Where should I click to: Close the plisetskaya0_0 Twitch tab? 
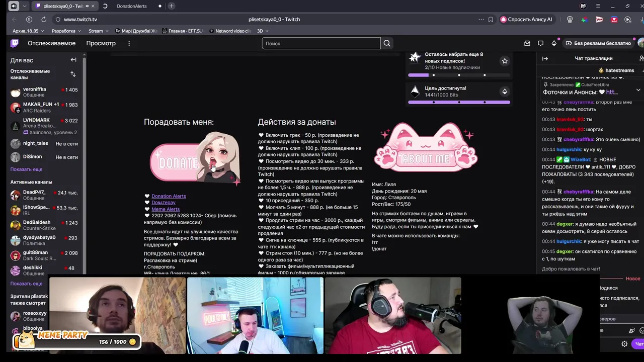tap(93, 6)
